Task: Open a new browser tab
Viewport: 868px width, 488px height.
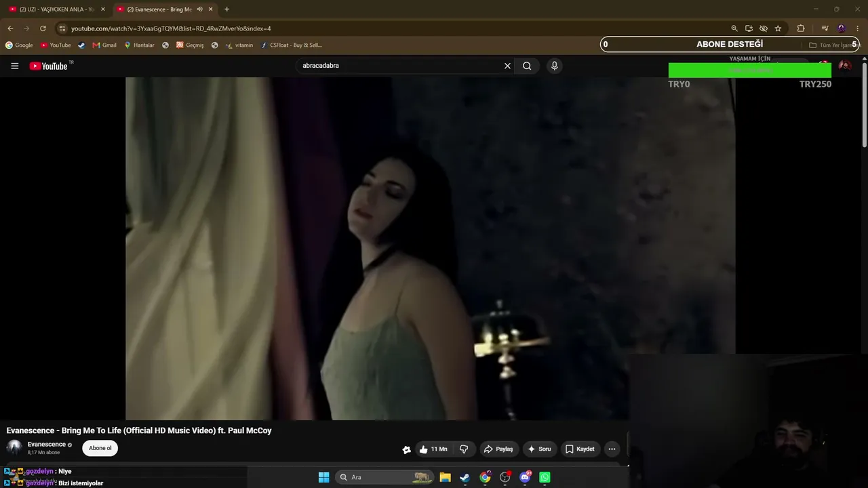Action: [226, 9]
